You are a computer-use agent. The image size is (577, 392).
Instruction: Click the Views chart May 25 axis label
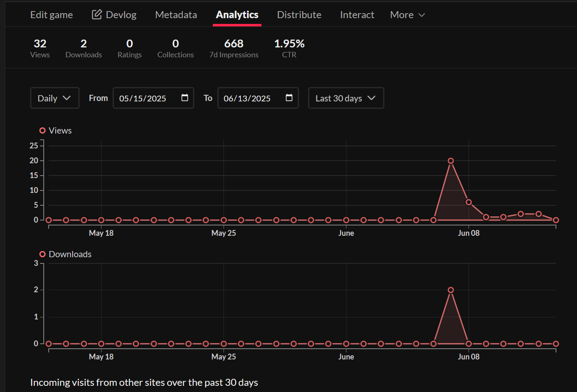pos(224,233)
